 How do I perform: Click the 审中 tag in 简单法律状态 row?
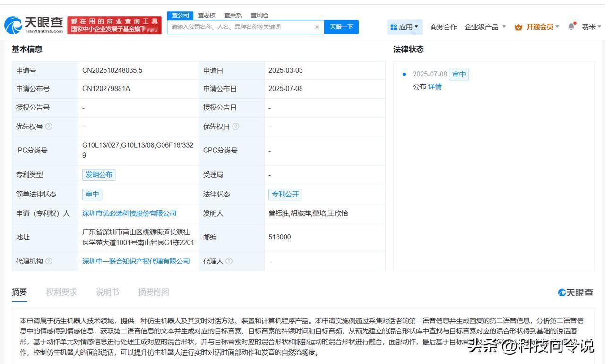[x=92, y=194]
